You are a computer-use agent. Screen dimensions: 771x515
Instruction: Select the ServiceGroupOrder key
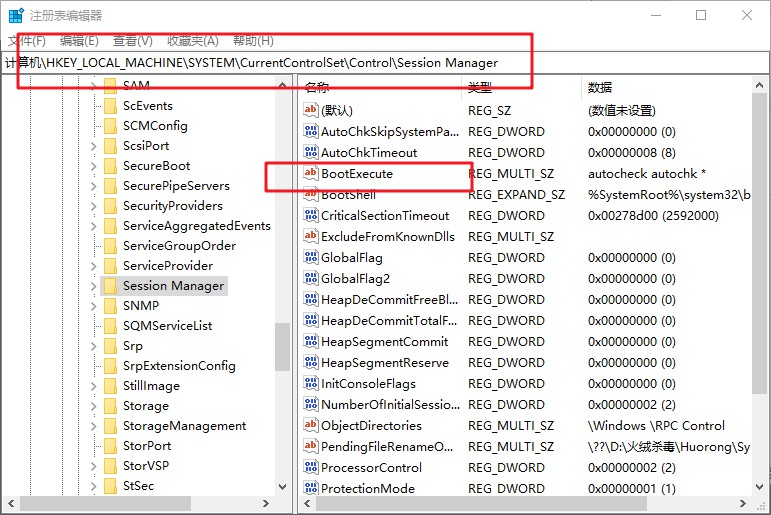pos(179,246)
